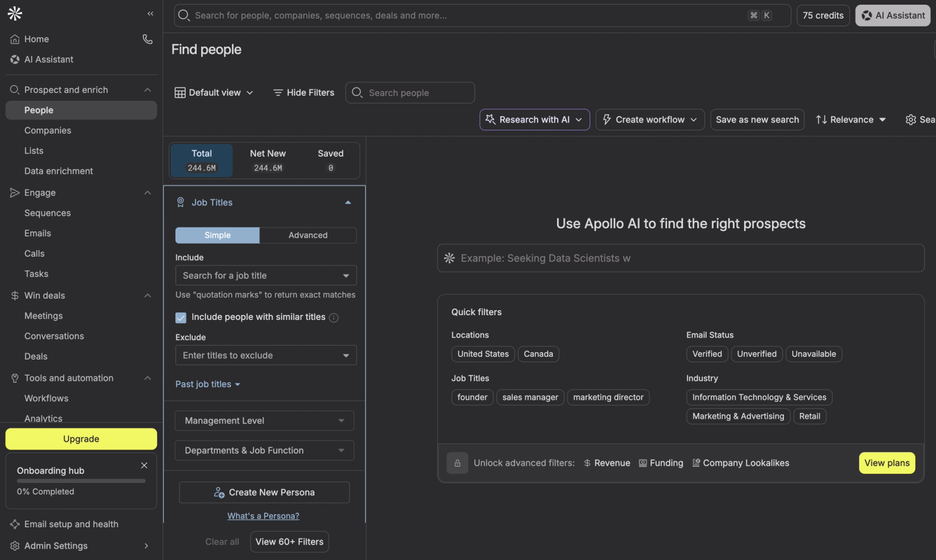Viewport: 936px width, 560px height.
Task: Click the Search people input field
Action: pyautogui.click(x=410, y=93)
